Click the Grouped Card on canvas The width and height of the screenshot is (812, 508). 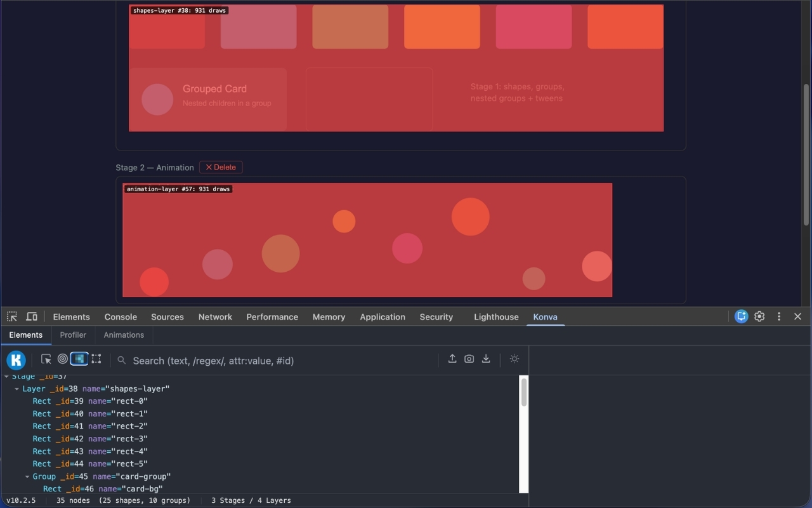coord(208,99)
